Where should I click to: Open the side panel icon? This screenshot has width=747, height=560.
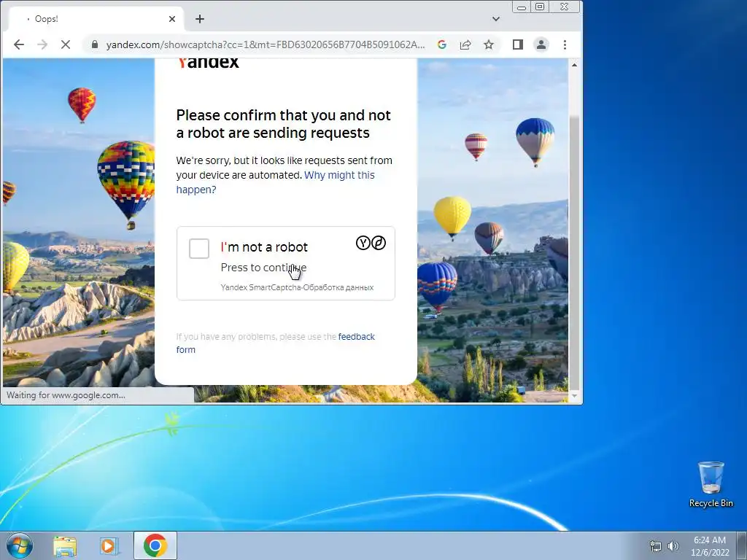coord(518,44)
